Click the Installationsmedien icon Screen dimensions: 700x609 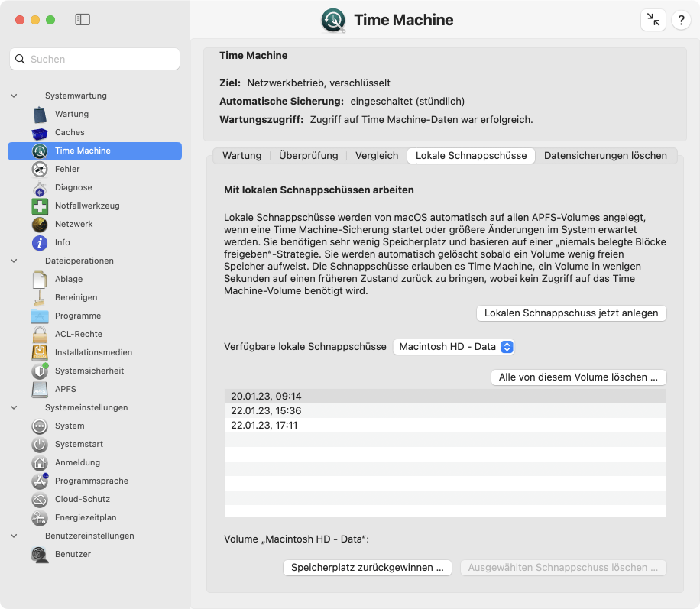pyautogui.click(x=40, y=352)
